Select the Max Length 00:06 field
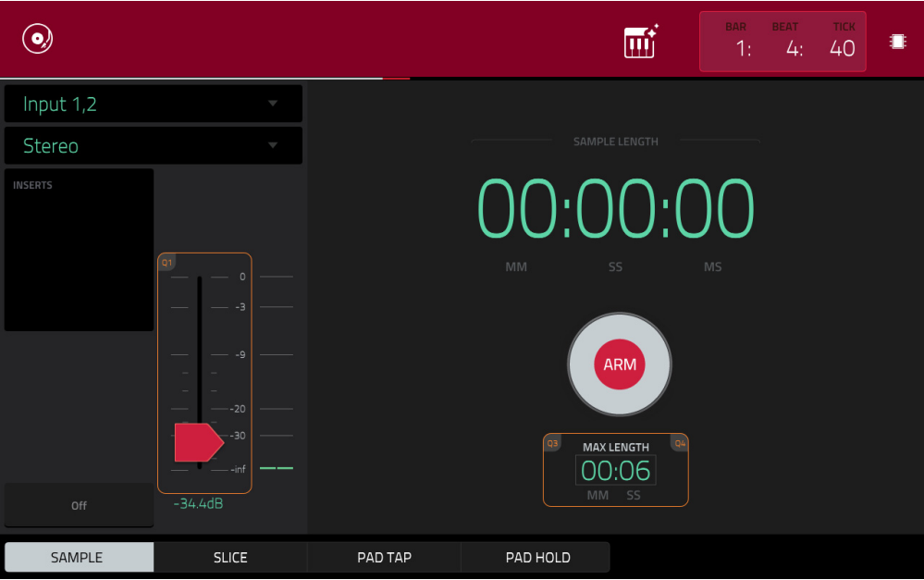 click(616, 470)
